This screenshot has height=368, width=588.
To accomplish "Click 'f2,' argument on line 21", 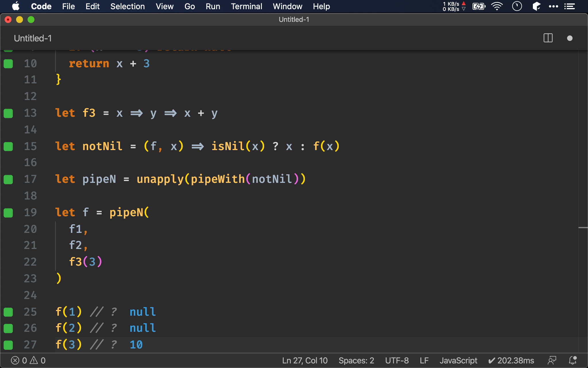I will [78, 245].
